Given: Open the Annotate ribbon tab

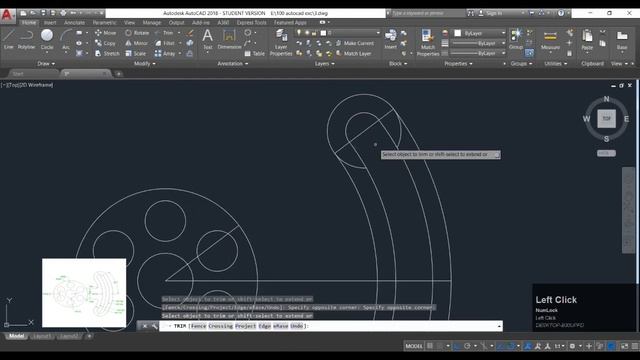Looking at the screenshot, I should 74,22.
